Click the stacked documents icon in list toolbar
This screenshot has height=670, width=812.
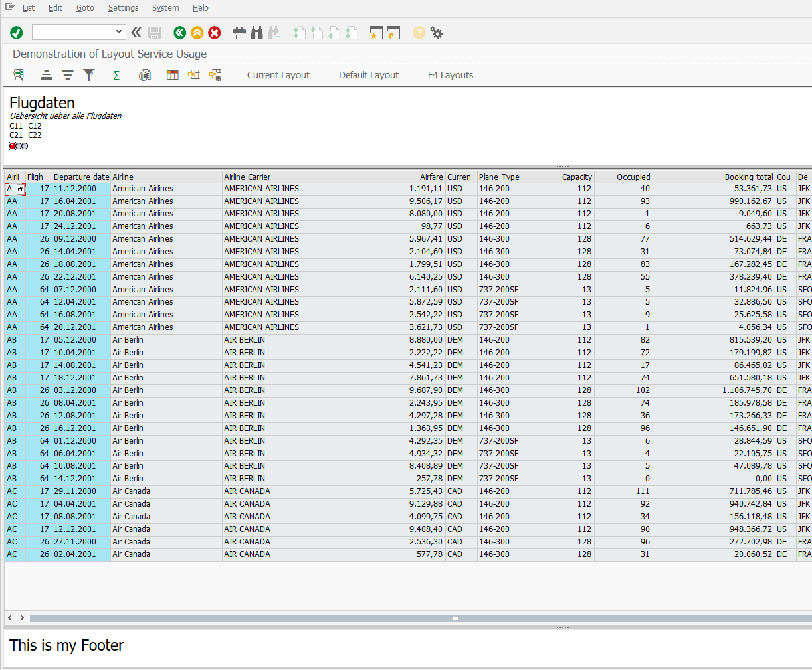[144, 75]
